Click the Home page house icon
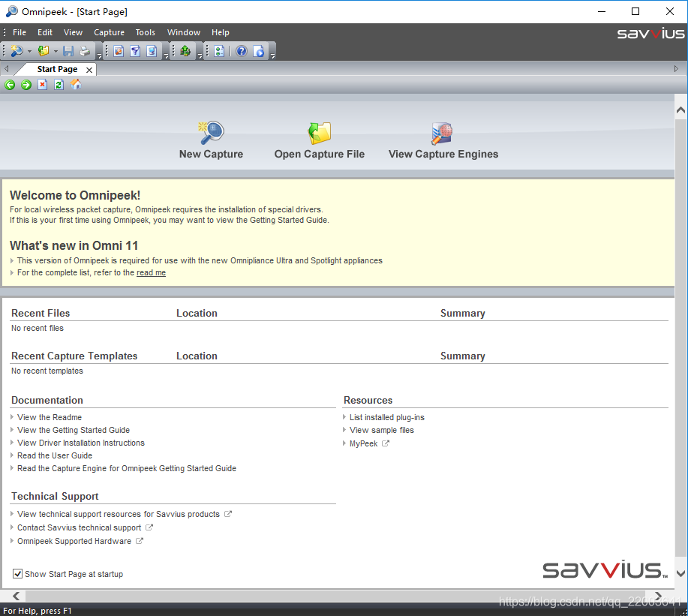Screen dimensions: 688x616 click(76, 84)
